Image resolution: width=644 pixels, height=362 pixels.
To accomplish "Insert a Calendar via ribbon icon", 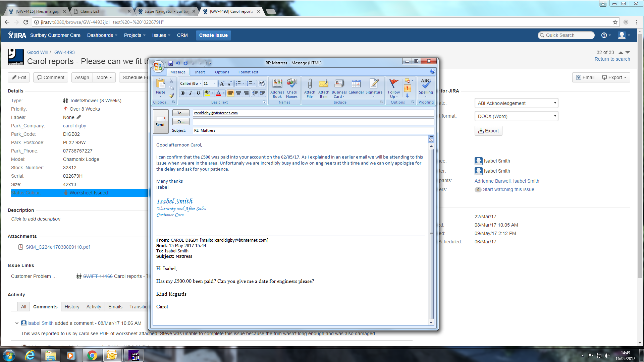I will pyautogui.click(x=356, y=87).
